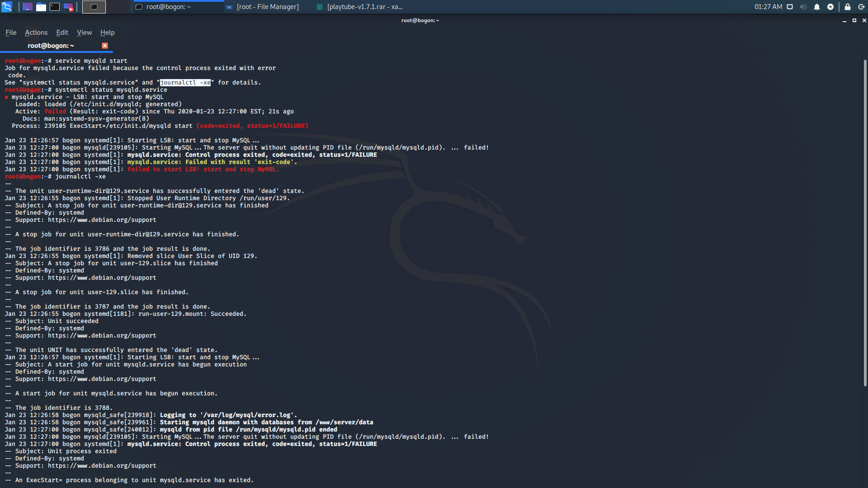Viewport: 868px width, 488px height.
Task: Click the show desktop launcher icon
Action: click(x=28, y=7)
